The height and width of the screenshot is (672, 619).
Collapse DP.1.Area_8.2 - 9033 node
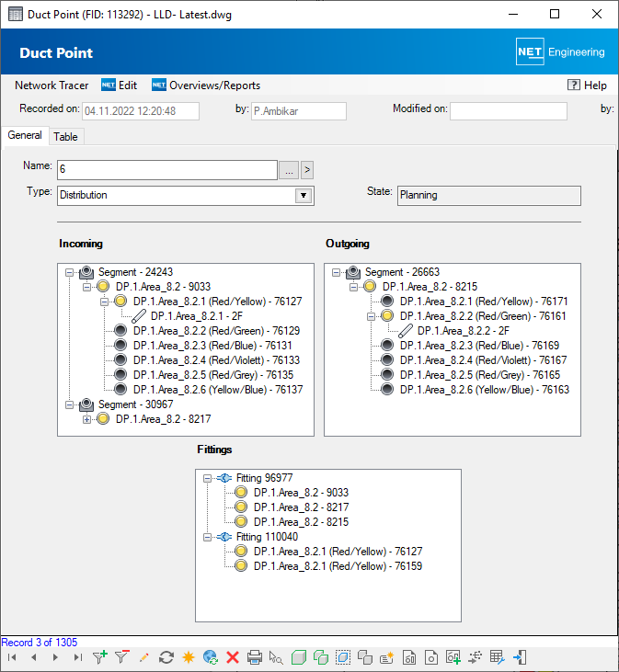click(x=86, y=287)
